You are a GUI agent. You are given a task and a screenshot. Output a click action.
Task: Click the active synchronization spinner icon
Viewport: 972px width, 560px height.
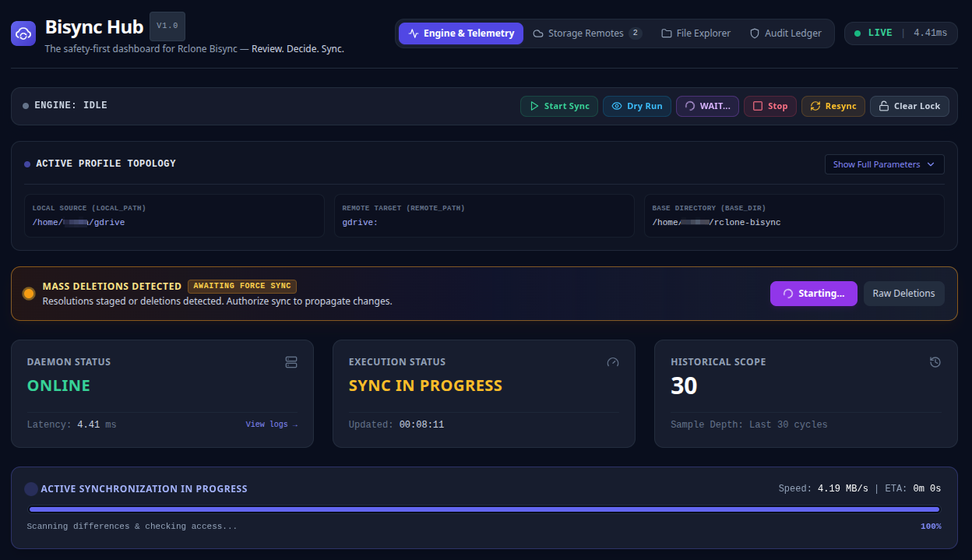tap(31, 489)
